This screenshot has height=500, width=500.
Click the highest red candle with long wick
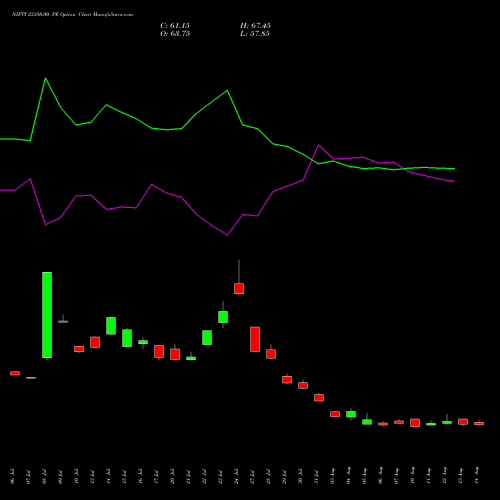[239, 288]
